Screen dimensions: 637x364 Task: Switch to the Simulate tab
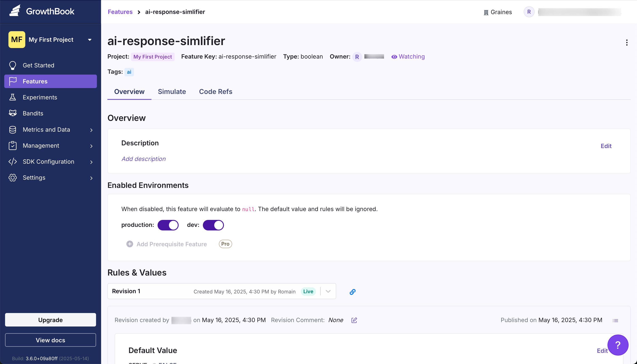[x=172, y=91]
